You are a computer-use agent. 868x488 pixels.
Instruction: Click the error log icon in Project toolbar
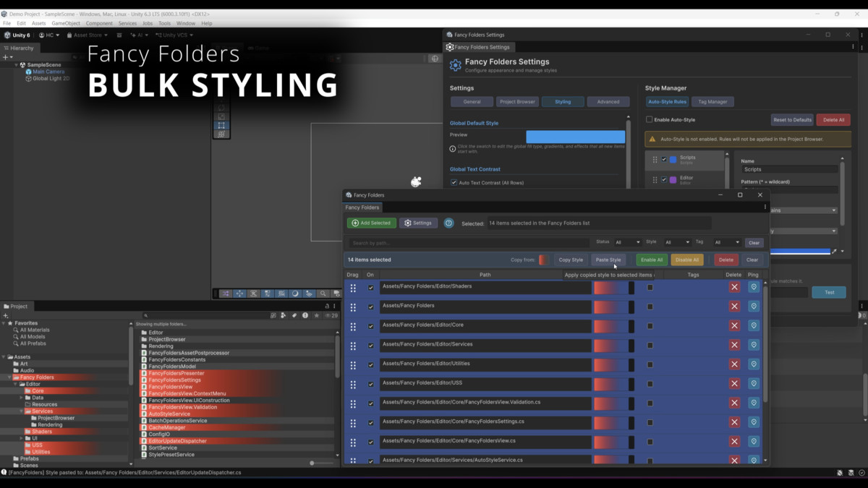(x=305, y=316)
